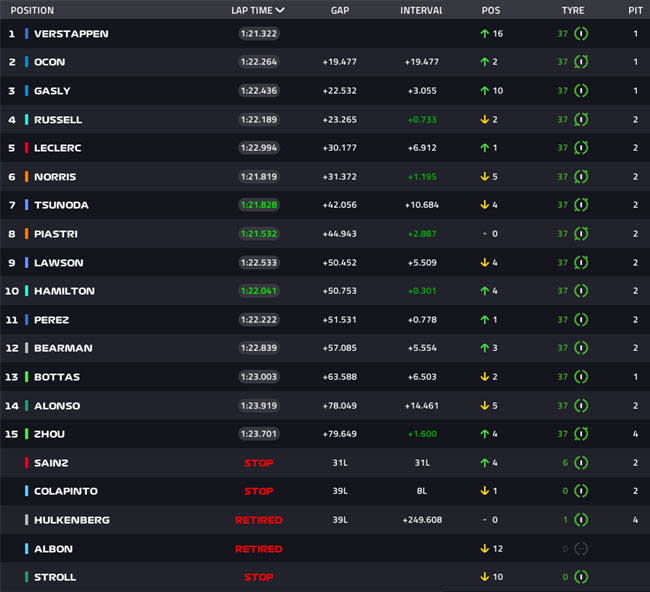Click Hamilton's green lap time 1:22.041
This screenshot has width=650, height=592.
(259, 291)
